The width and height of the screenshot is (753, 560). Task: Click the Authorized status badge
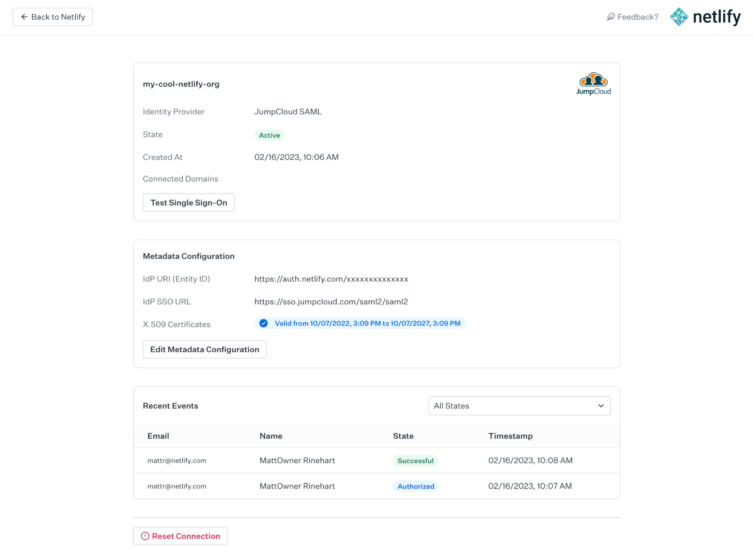pos(415,486)
